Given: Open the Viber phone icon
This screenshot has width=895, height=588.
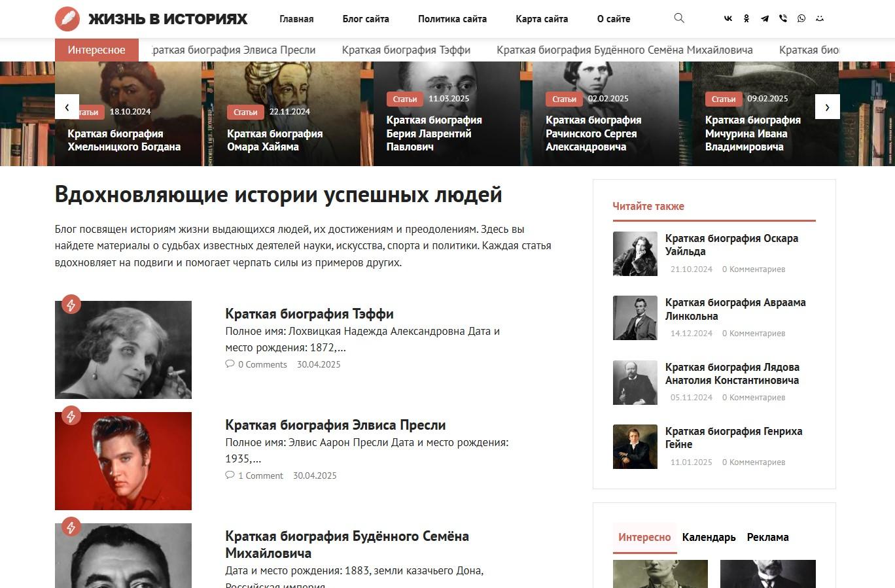Looking at the screenshot, I should point(783,18).
